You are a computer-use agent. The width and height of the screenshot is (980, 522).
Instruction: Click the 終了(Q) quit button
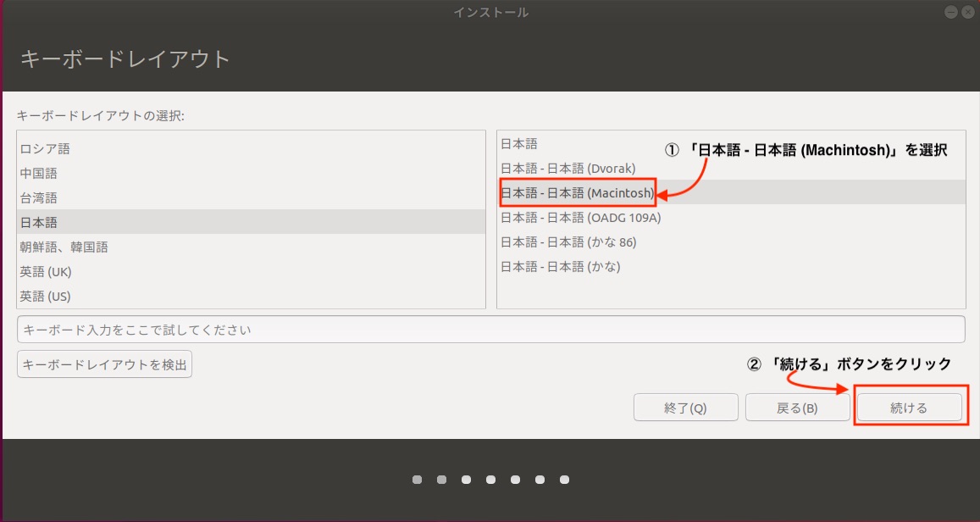tap(685, 408)
